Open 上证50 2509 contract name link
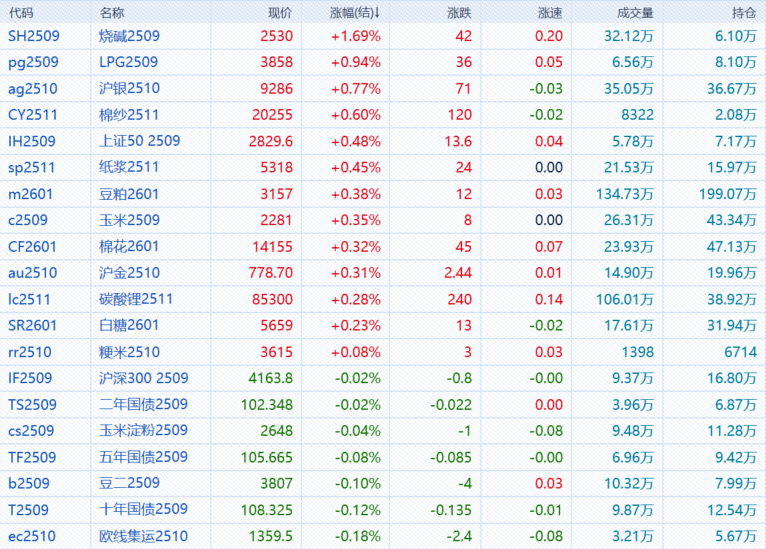766x549 pixels. coord(140,141)
